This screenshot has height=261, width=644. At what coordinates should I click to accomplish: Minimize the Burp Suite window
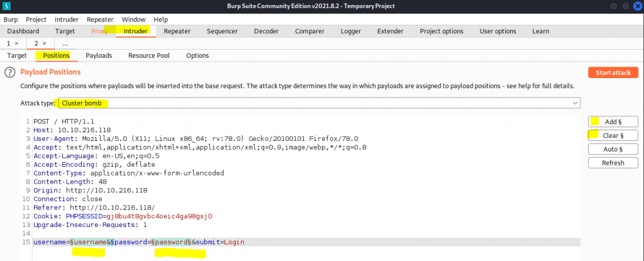pyautogui.click(x=613, y=6)
